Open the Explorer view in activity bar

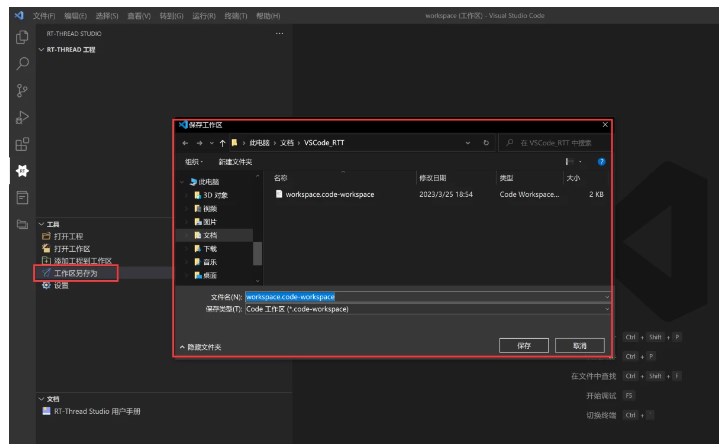22,37
